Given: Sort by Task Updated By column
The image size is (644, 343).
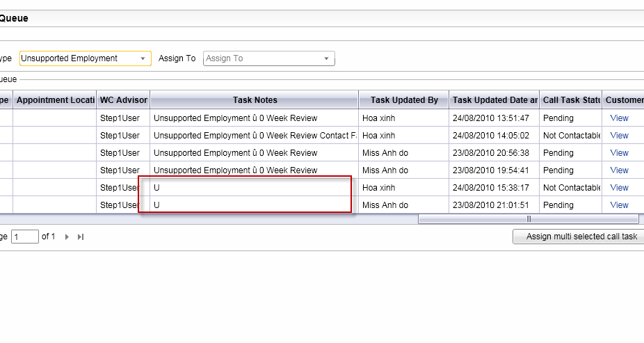Looking at the screenshot, I should [404, 100].
